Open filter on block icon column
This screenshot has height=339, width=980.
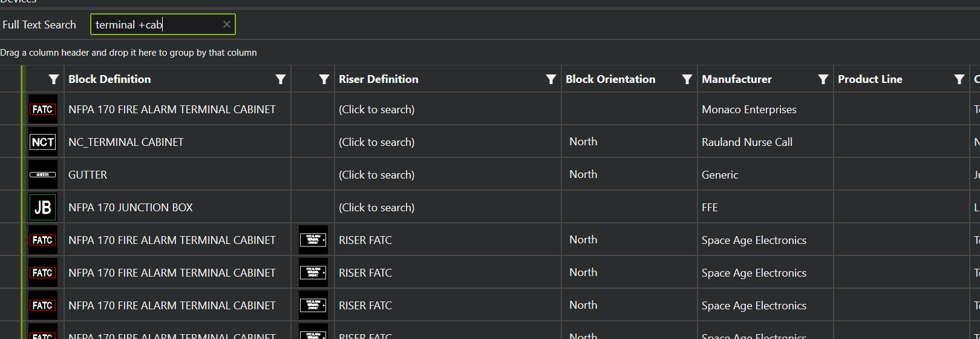(x=54, y=79)
